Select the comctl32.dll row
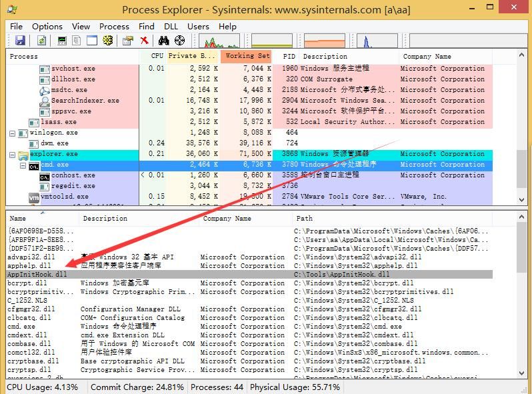The width and height of the screenshot is (532, 394). (249, 352)
